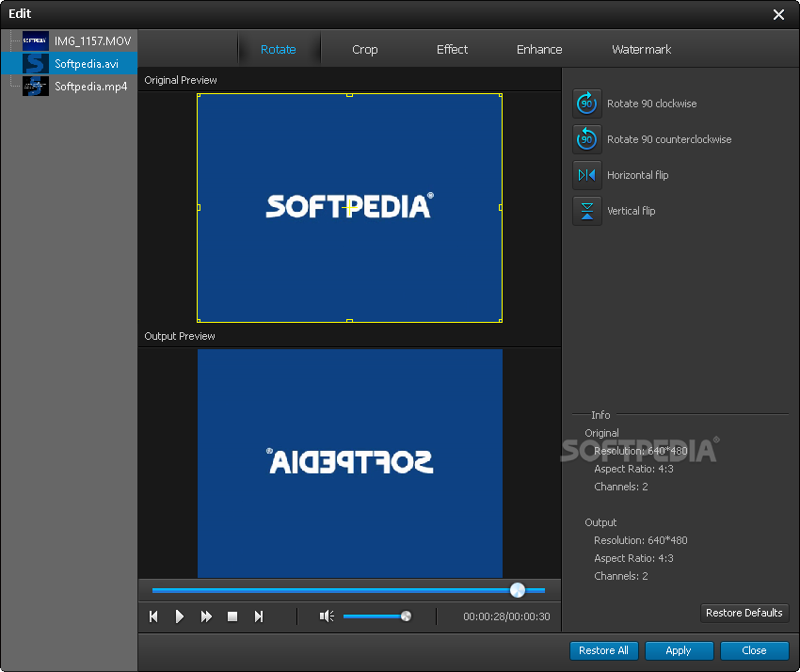Click Restore Defaults button
Screen dimensions: 800x672
click(744, 613)
